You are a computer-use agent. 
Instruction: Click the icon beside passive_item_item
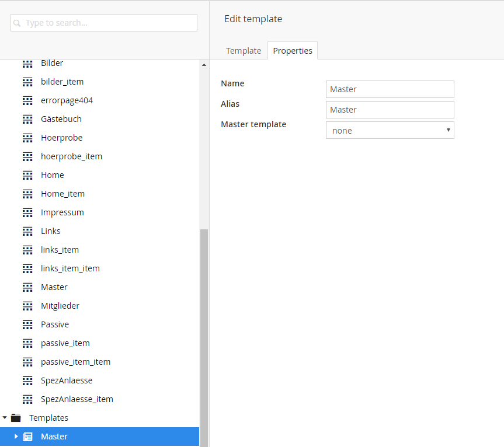pos(27,362)
